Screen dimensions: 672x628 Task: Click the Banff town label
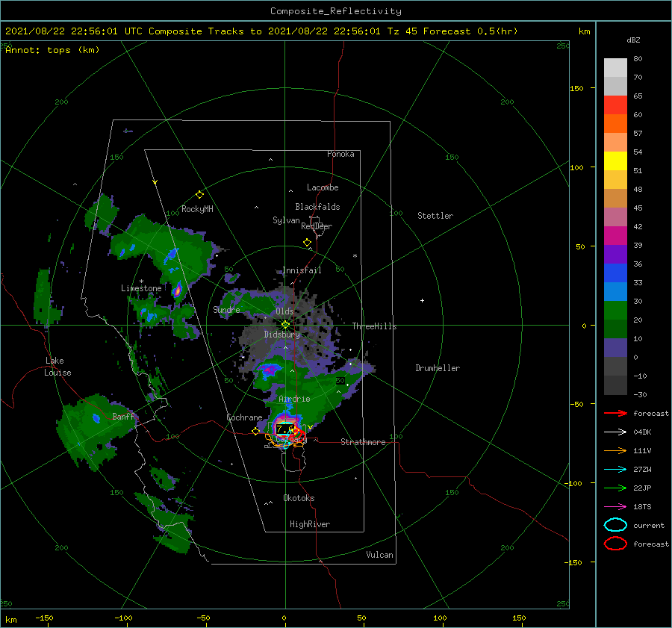click(123, 416)
